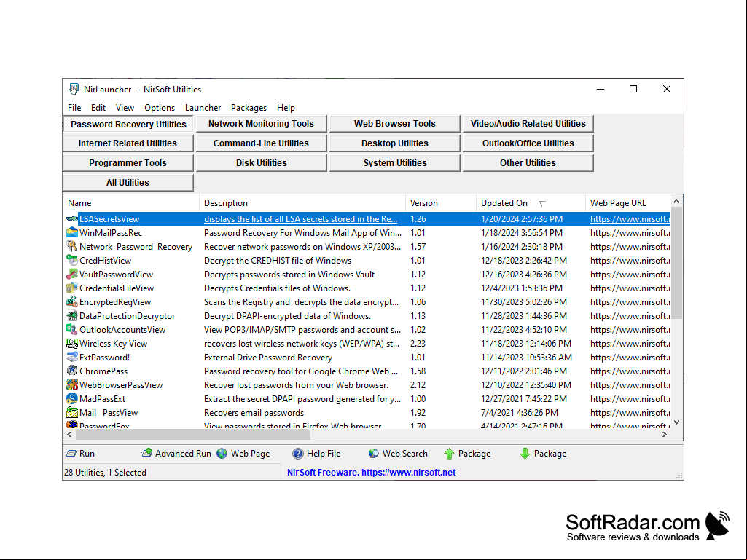747x560 pixels.
Task: Show All Utilities
Action: pyautogui.click(x=128, y=182)
